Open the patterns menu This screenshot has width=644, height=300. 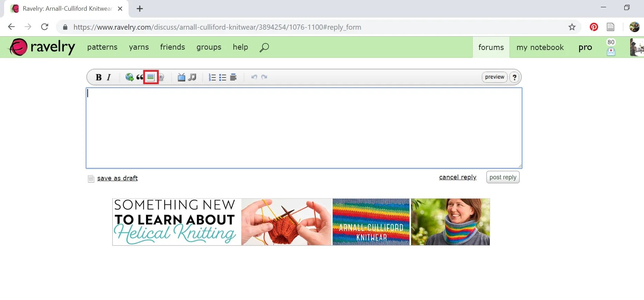tap(102, 47)
